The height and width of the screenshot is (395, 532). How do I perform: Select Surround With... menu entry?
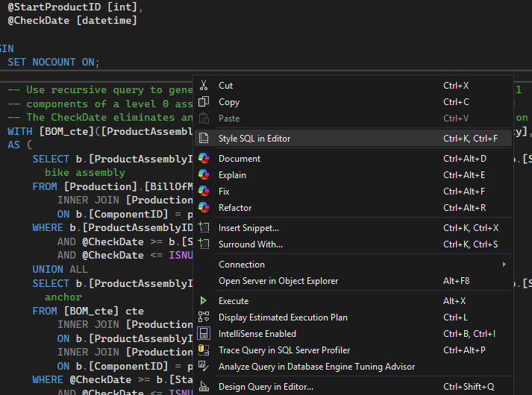pyautogui.click(x=250, y=244)
